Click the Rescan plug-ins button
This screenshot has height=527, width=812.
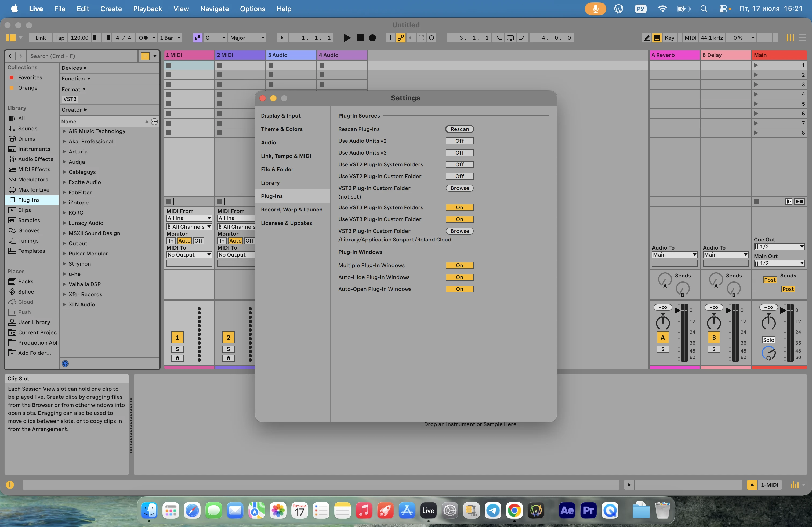(x=459, y=129)
